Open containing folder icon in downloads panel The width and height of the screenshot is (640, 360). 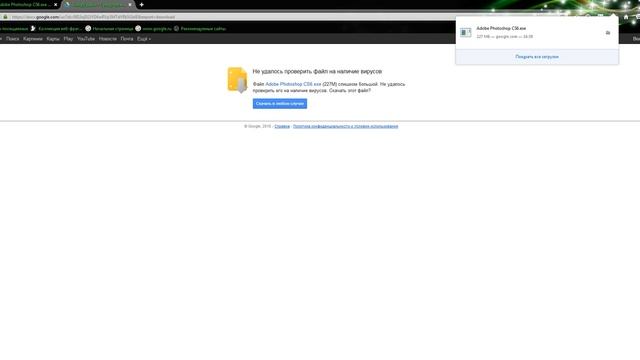(608, 33)
